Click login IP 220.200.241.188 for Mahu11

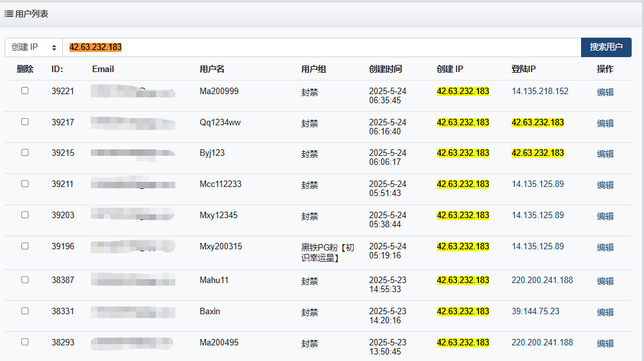pos(542,280)
